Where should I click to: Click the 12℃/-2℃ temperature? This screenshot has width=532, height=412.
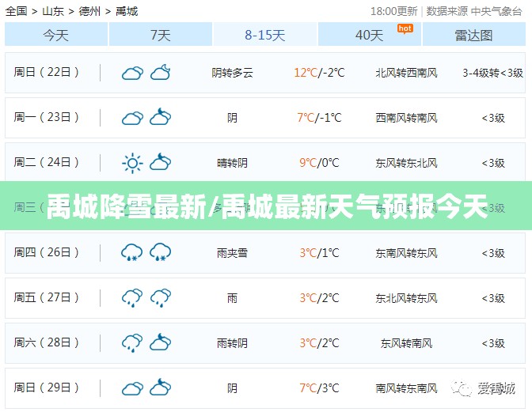(319, 73)
